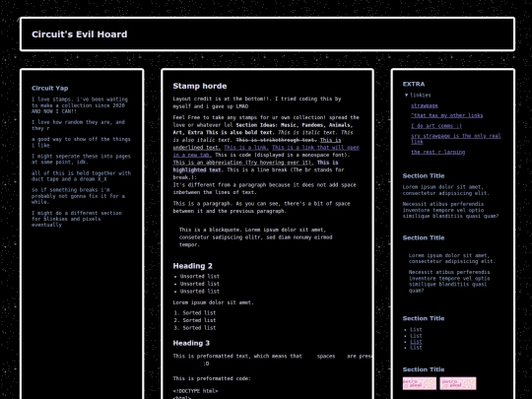Image resolution: width=532 pixels, height=399 pixels.
Task: Click 'This is preformatted code:' line
Action: pyautogui.click(x=212, y=378)
